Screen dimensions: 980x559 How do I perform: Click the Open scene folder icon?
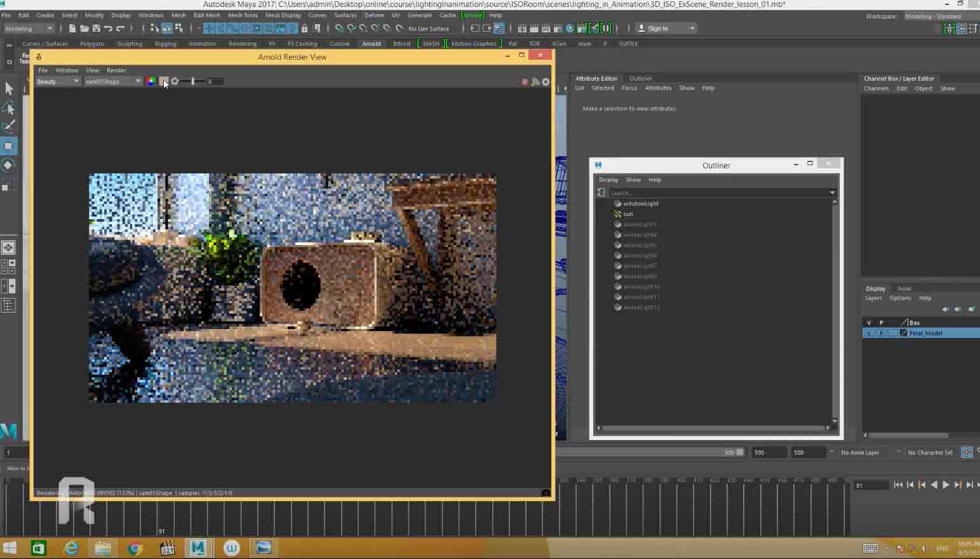point(84,29)
